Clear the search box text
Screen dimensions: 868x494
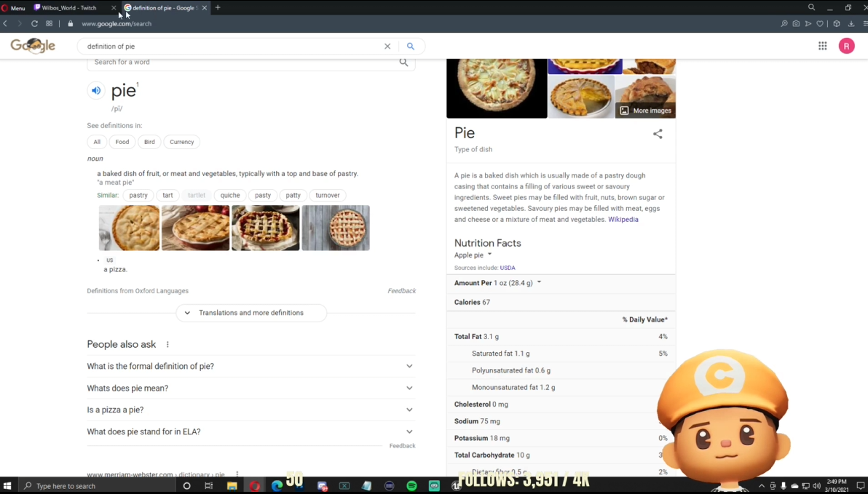[x=387, y=46]
